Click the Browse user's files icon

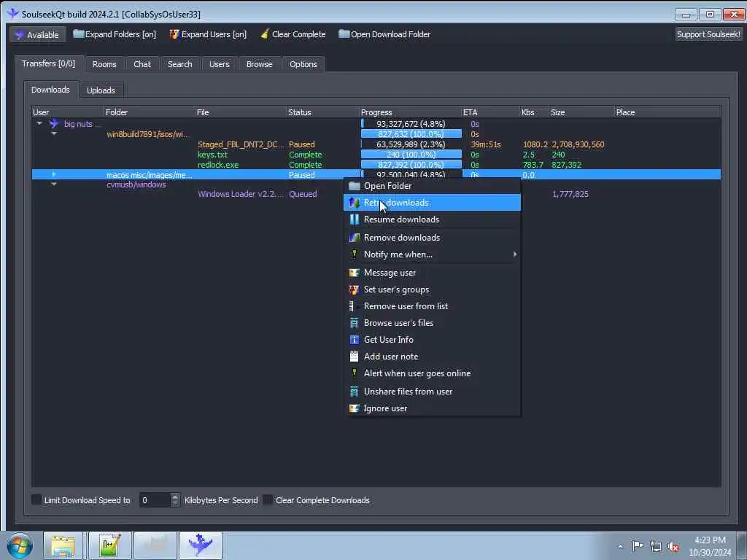click(354, 323)
